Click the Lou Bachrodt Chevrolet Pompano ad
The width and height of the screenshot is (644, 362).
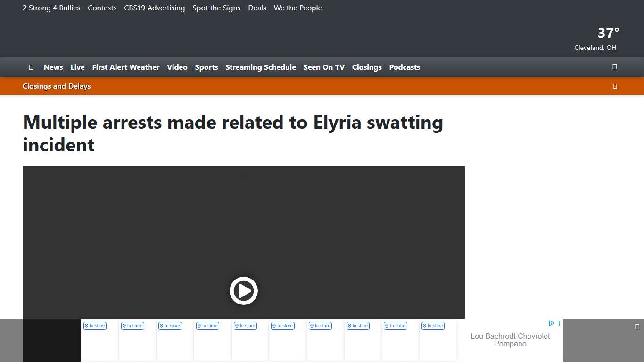coord(510,340)
